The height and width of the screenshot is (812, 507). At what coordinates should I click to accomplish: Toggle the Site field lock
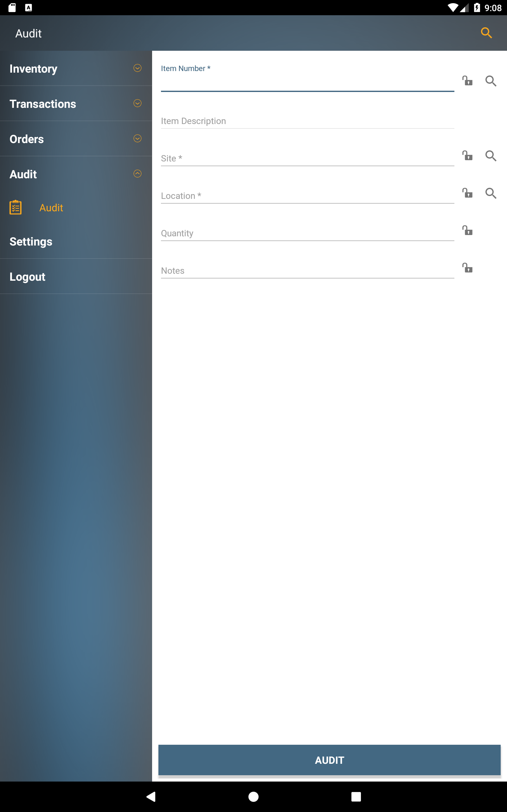(x=467, y=155)
